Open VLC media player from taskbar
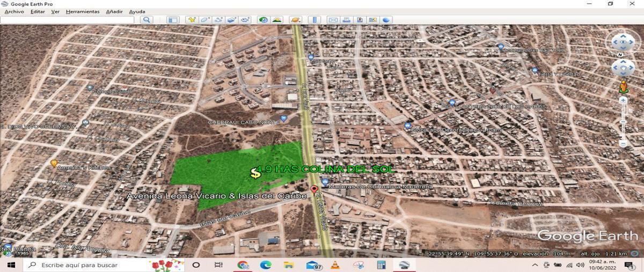Screen dimensions: 644x272 tap(335, 265)
